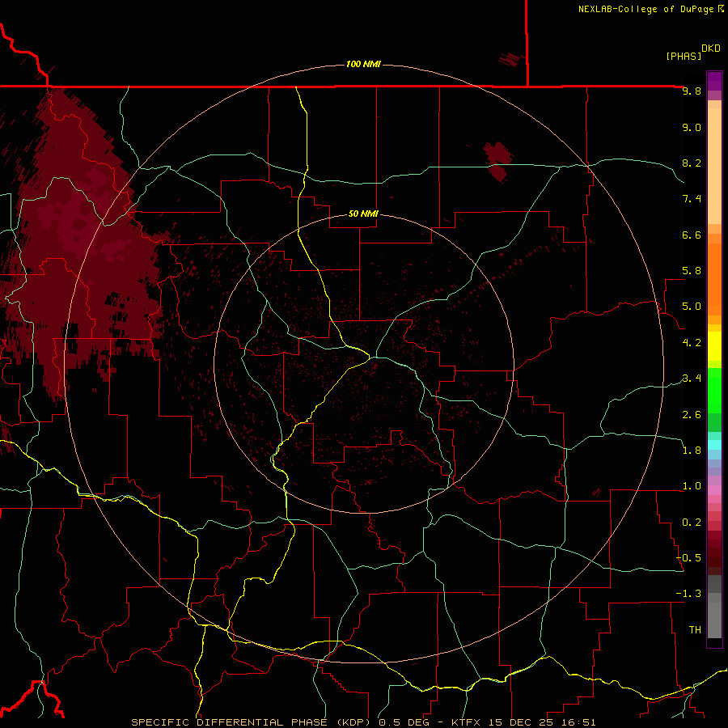The width and height of the screenshot is (728, 728).
Task: Click the -1.3 scale value
Action: (688, 594)
